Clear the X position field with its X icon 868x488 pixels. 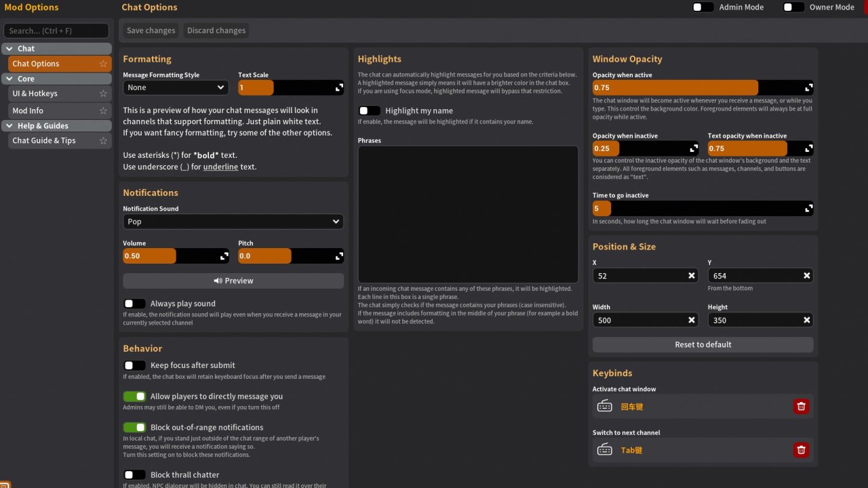pyautogui.click(x=692, y=276)
